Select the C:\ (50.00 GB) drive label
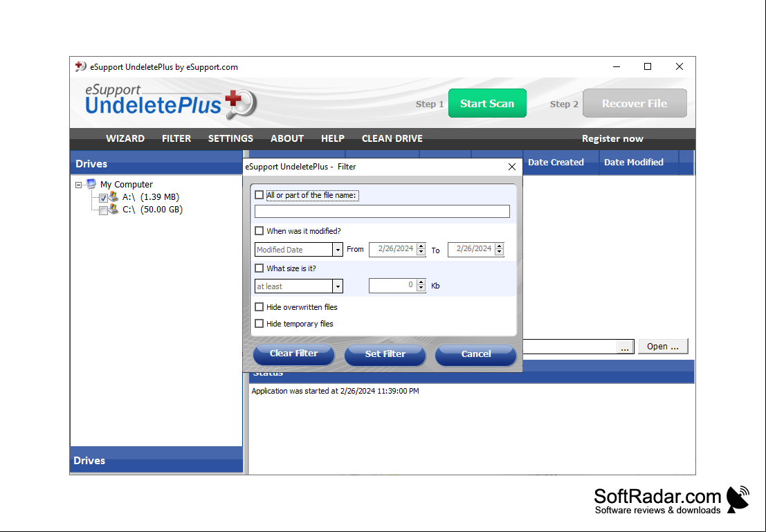This screenshot has width=766, height=532. pos(152,210)
